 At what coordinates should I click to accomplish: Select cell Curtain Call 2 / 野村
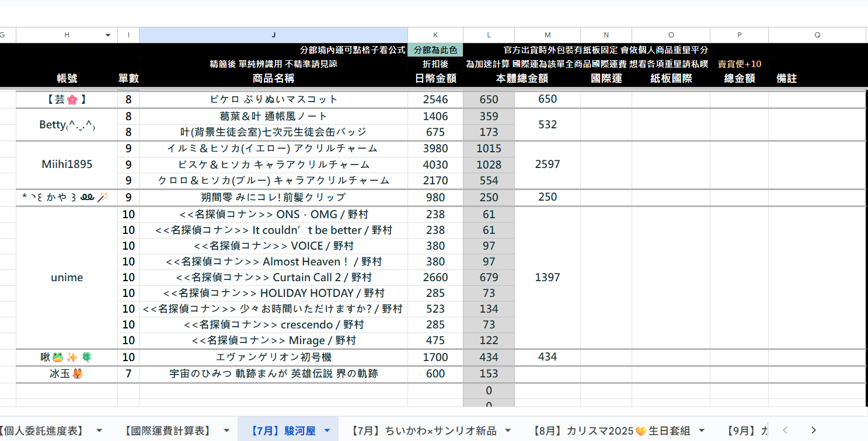click(273, 278)
